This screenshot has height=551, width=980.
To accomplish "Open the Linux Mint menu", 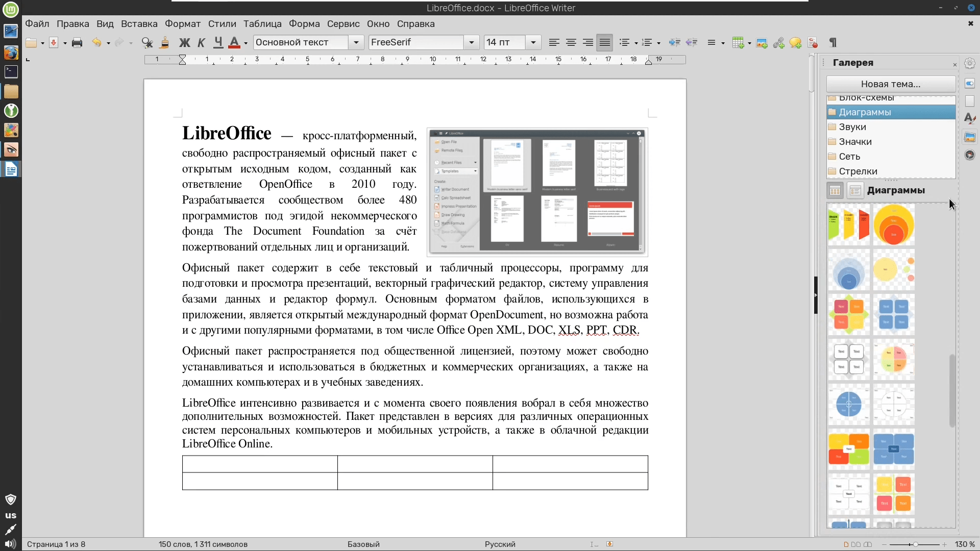I will pos(11,9).
